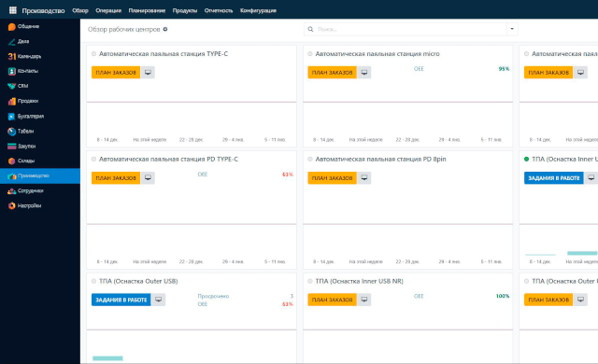Click ПЛАН ЗАКАЗОВ for паяльная станция micro
Screen dimensions: 598x364
click(333, 73)
